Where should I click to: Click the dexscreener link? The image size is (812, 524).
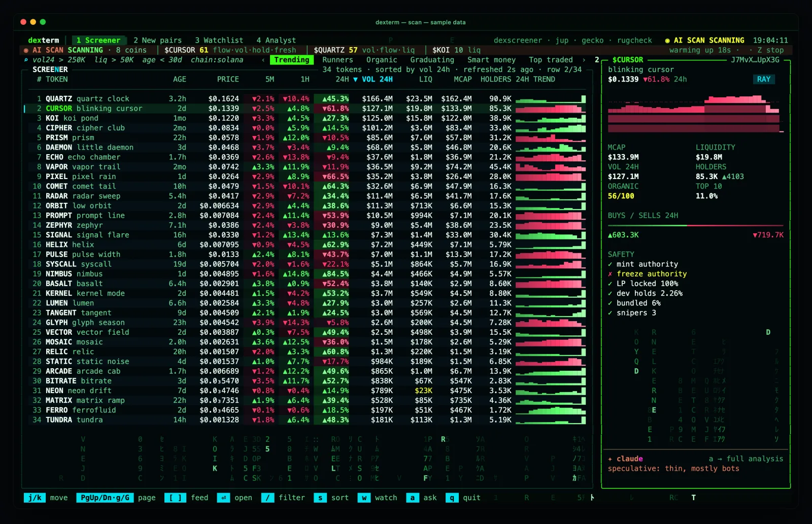518,40
